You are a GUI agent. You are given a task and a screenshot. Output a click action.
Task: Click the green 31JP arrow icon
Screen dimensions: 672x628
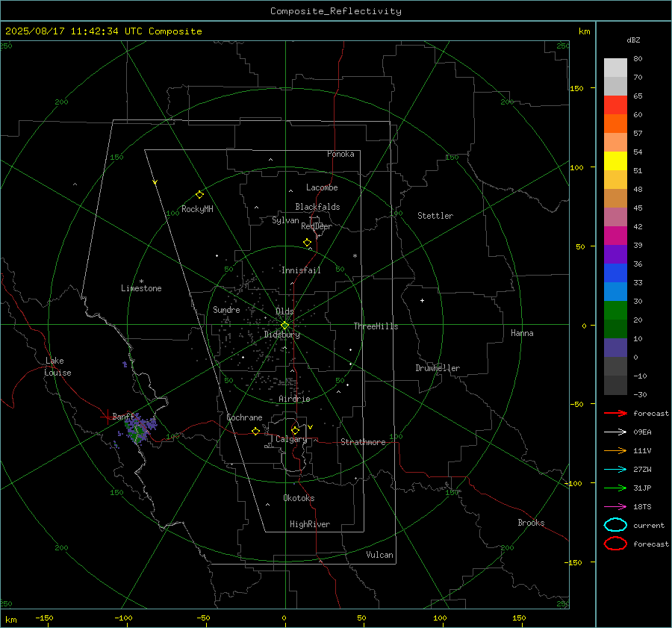point(615,488)
